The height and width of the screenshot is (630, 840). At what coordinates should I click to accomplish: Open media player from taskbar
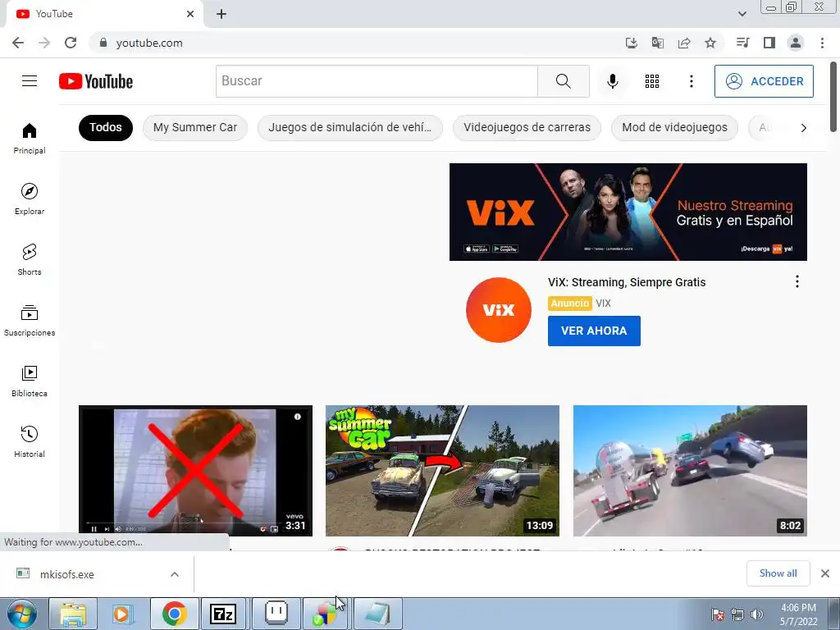122,614
